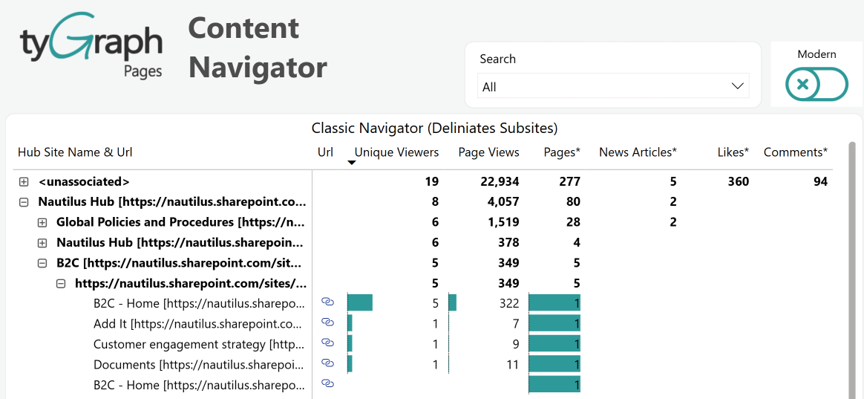Click the 378 page views cell
The image size is (864, 399).
(508, 243)
